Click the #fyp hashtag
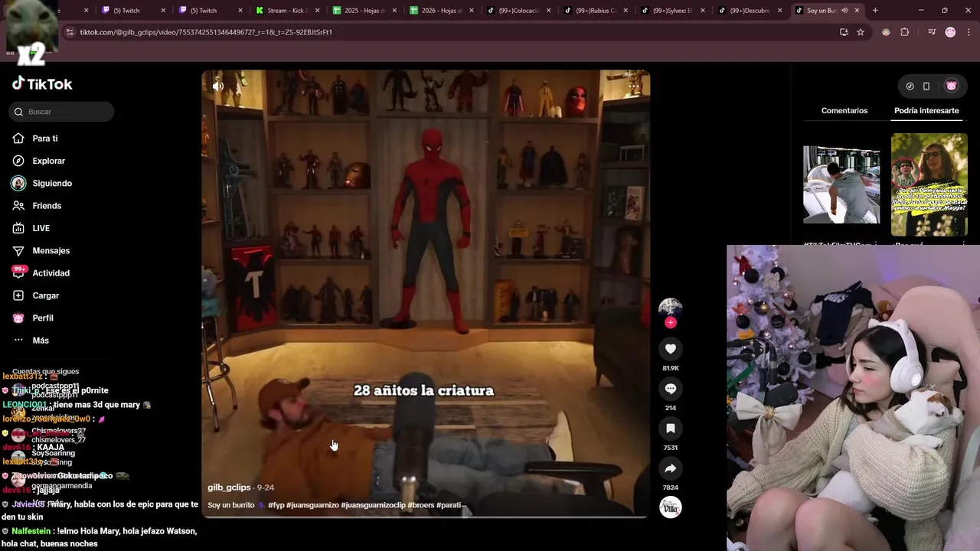The height and width of the screenshot is (551, 980). click(276, 505)
